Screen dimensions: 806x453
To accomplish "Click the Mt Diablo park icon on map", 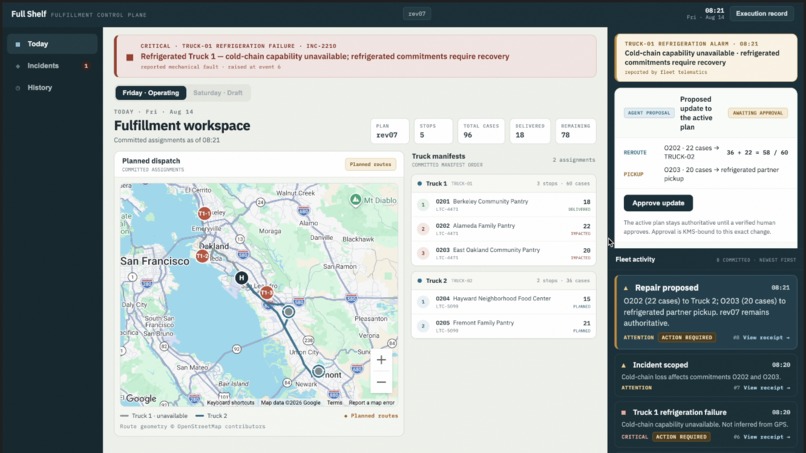I will 355,200.
